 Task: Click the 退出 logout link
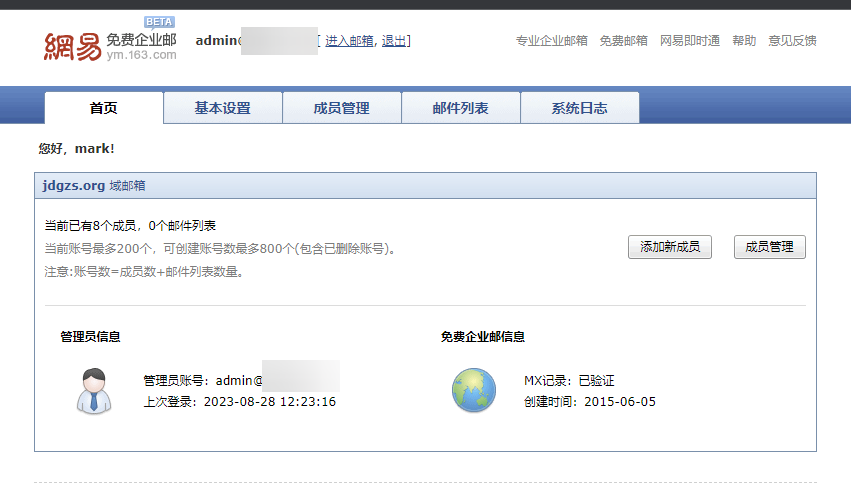tap(394, 41)
